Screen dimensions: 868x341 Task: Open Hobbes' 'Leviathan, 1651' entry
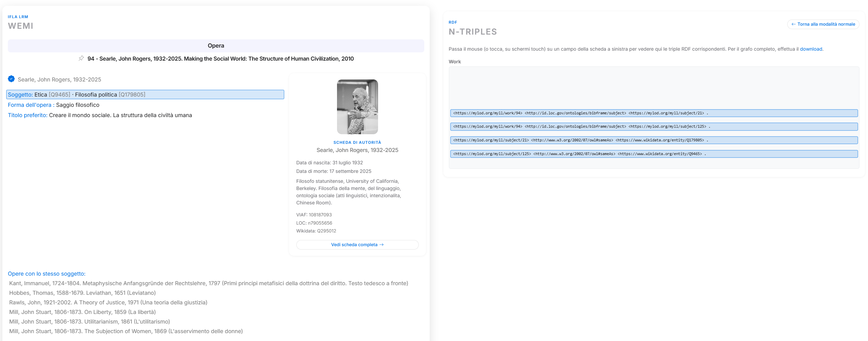[x=82, y=293]
